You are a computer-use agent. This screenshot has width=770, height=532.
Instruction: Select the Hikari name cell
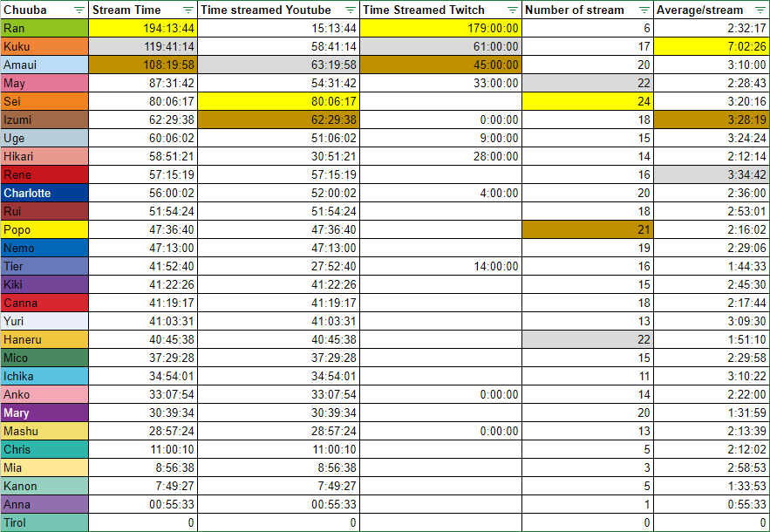(44, 157)
